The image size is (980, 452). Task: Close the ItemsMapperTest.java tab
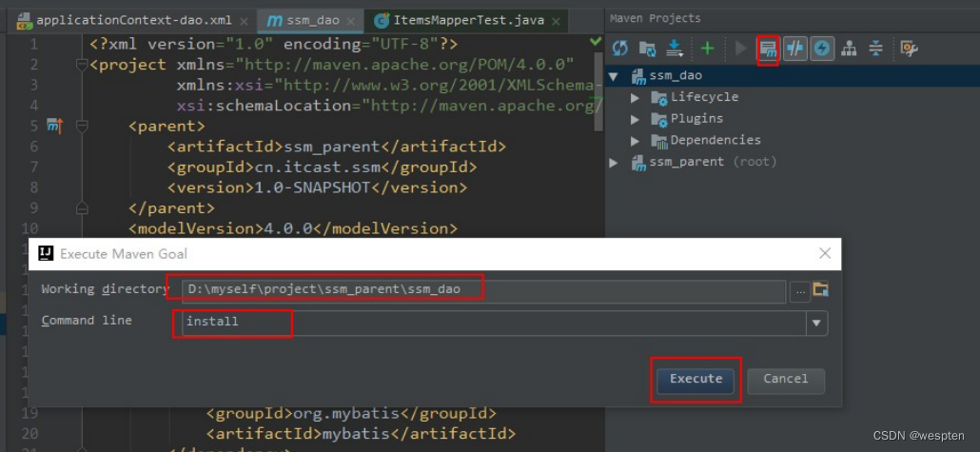click(x=557, y=21)
